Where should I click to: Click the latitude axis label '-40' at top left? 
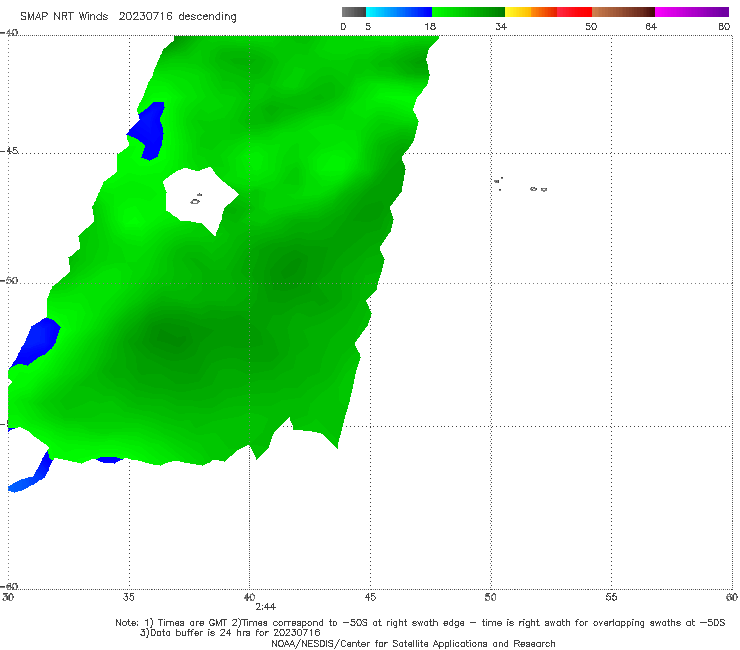pos(9,33)
